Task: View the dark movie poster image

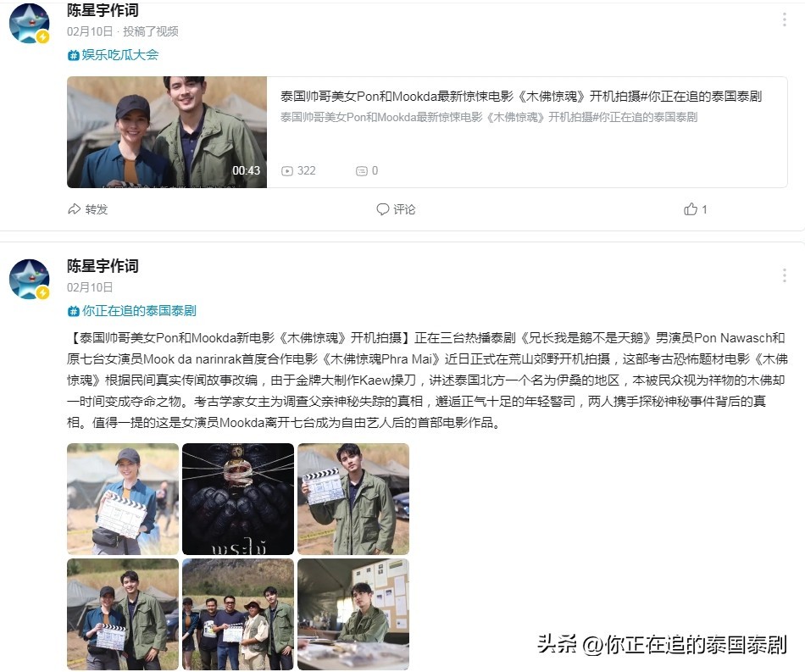Action: click(x=238, y=499)
